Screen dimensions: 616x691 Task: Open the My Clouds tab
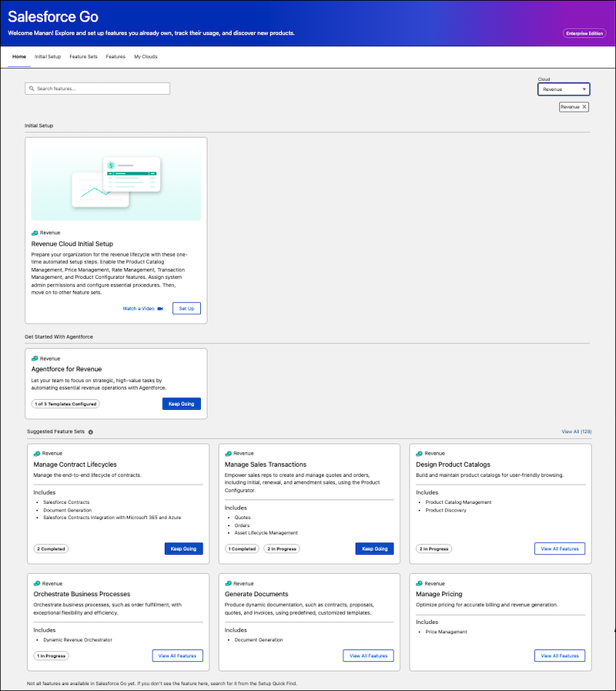(146, 57)
